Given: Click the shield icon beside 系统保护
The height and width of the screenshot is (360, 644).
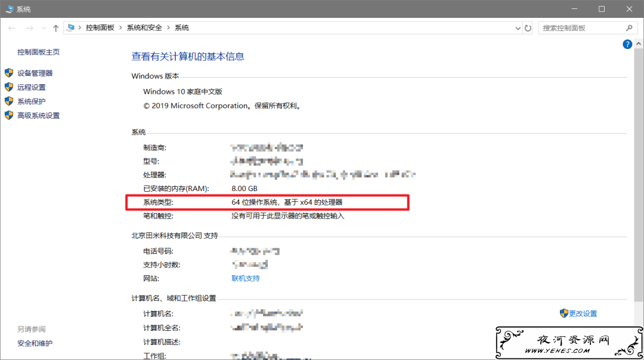Looking at the screenshot, I should click(9, 101).
